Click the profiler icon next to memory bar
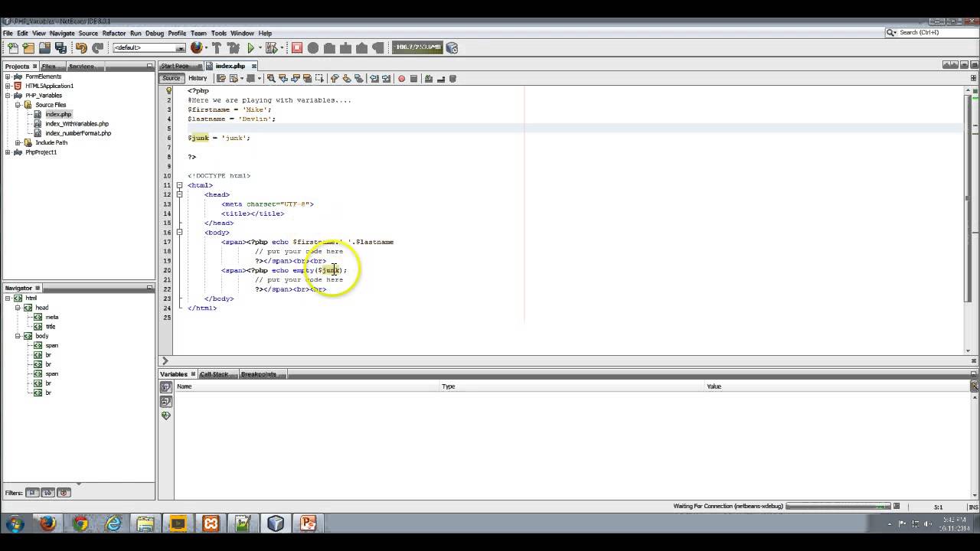 pyautogui.click(x=452, y=47)
